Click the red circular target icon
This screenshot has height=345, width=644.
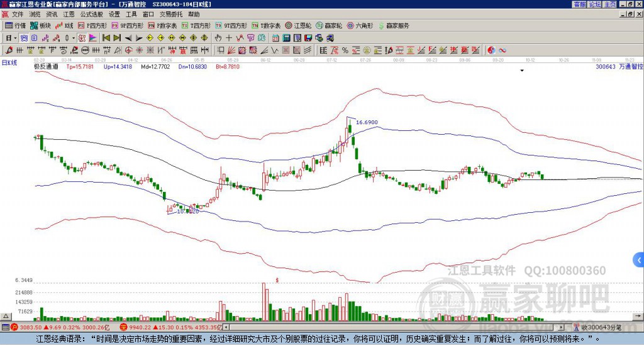(x=128, y=50)
